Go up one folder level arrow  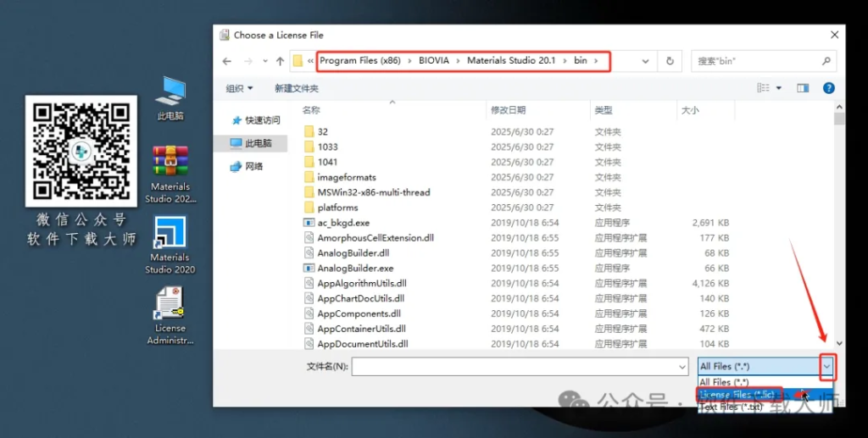[280, 61]
